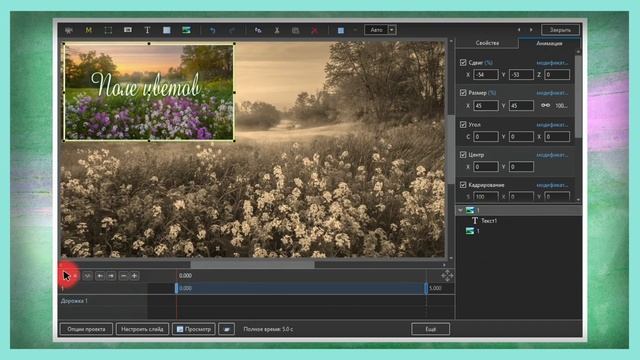The image size is (640, 360).
Task: Click the Центр Y value field
Action: click(521, 167)
